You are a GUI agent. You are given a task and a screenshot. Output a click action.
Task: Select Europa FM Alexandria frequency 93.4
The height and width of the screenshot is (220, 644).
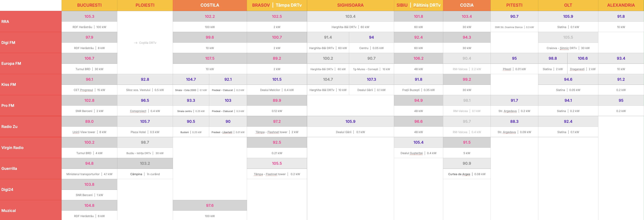point(621,58)
